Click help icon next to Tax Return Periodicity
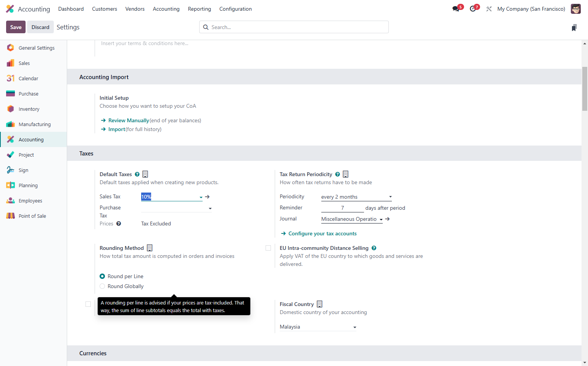Image resolution: width=588 pixels, height=366 pixels. point(338,174)
